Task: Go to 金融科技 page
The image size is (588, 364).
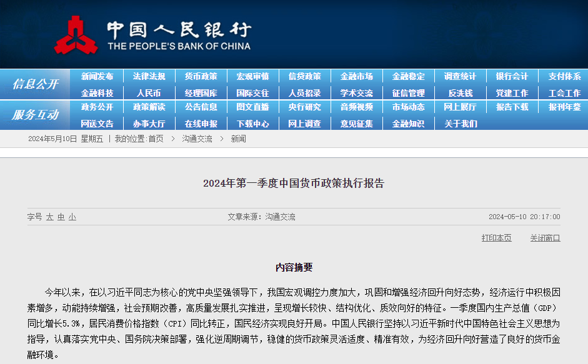Action: coord(97,93)
